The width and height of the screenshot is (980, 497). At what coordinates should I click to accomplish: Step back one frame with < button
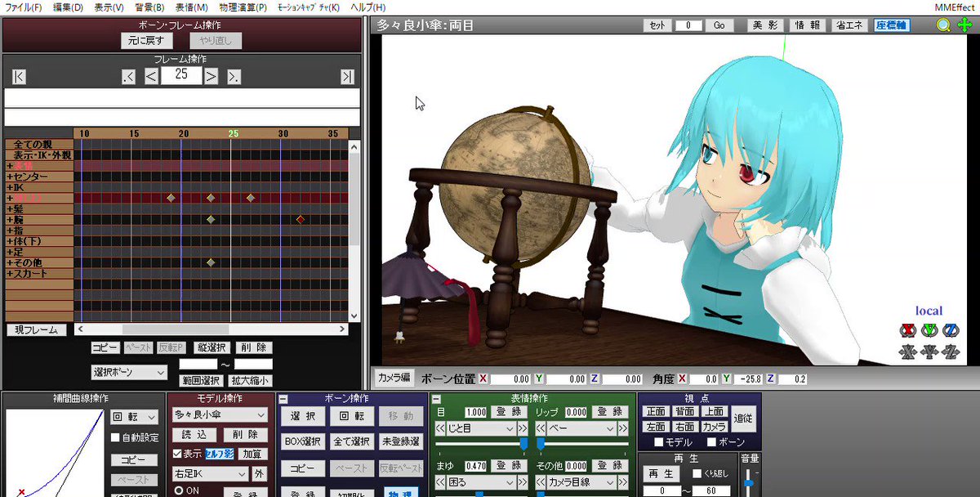pos(151,77)
